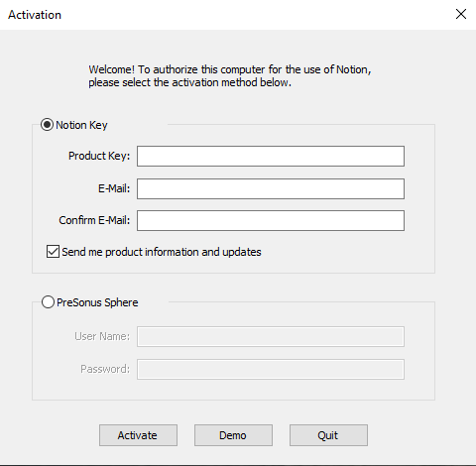Close the Activation dialog with X

[x=461, y=14]
